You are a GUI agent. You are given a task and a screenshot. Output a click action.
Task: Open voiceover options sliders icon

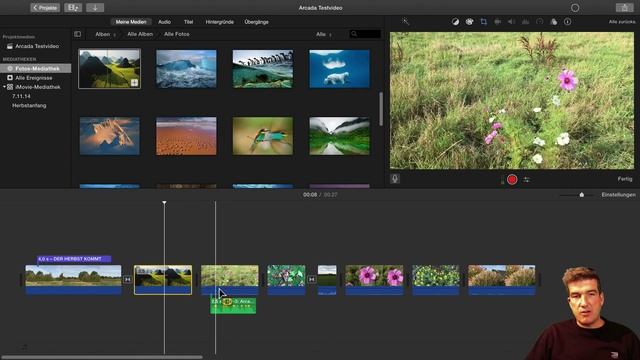point(527,180)
